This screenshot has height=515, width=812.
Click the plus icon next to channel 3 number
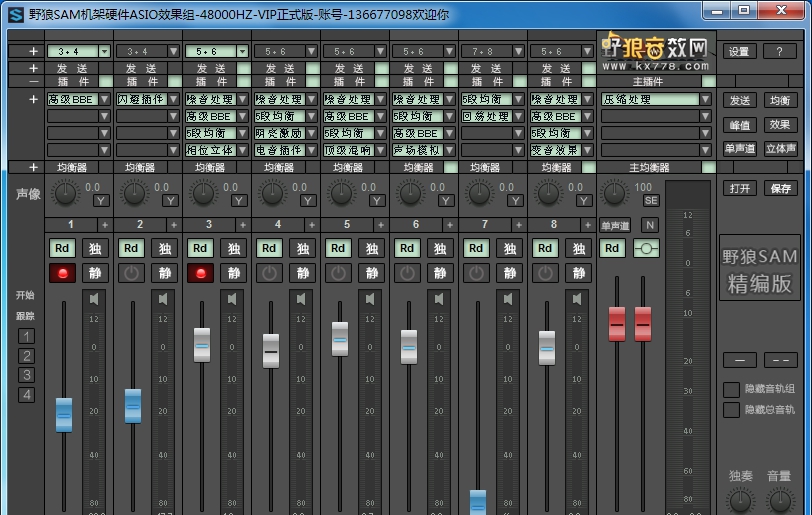click(244, 225)
